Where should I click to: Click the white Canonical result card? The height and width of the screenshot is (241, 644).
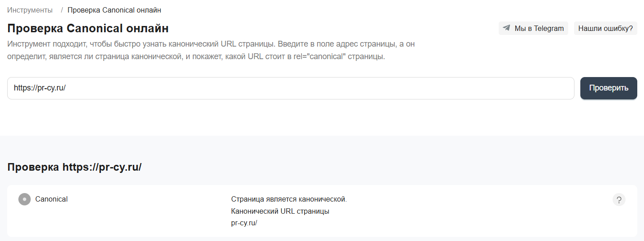pos(404,219)
